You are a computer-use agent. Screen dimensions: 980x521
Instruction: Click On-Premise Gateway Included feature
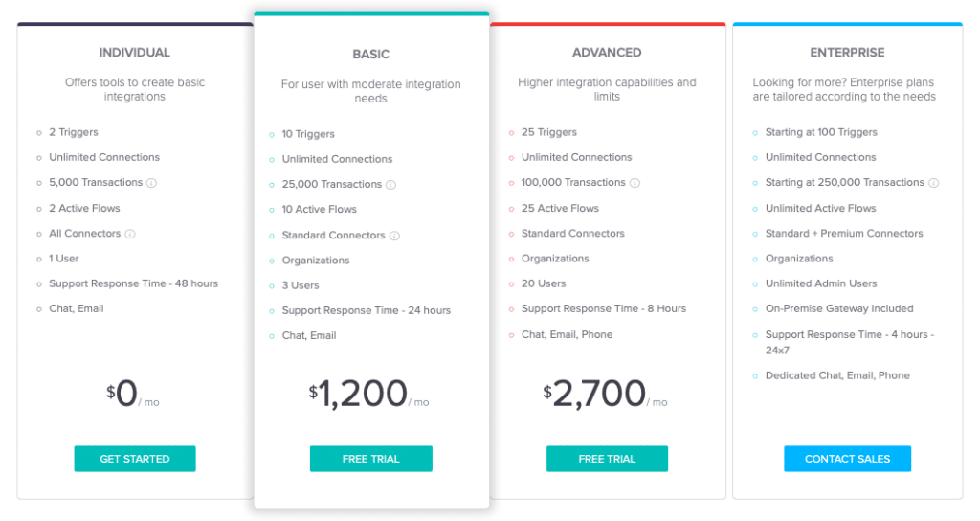tap(838, 308)
